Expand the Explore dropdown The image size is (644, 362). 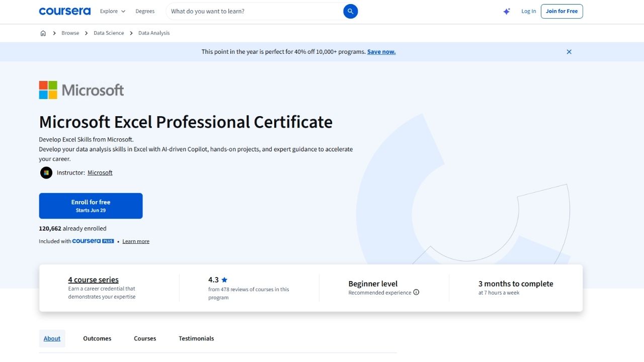click(113, 11)
